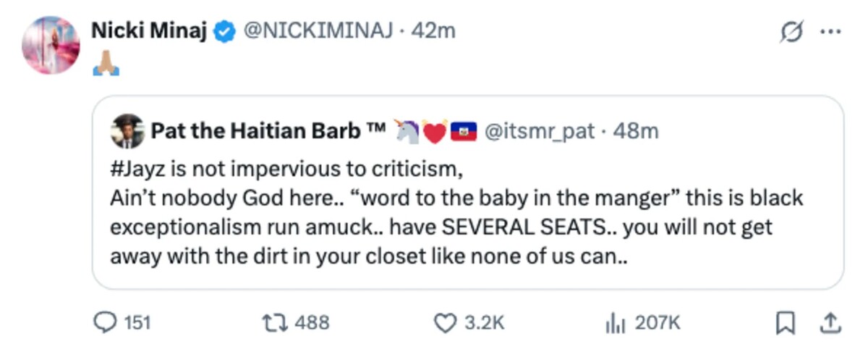Click Nicki Minaj's blue verified badge
The width and height of the screenshot is (868, 352).
(225, 31)
